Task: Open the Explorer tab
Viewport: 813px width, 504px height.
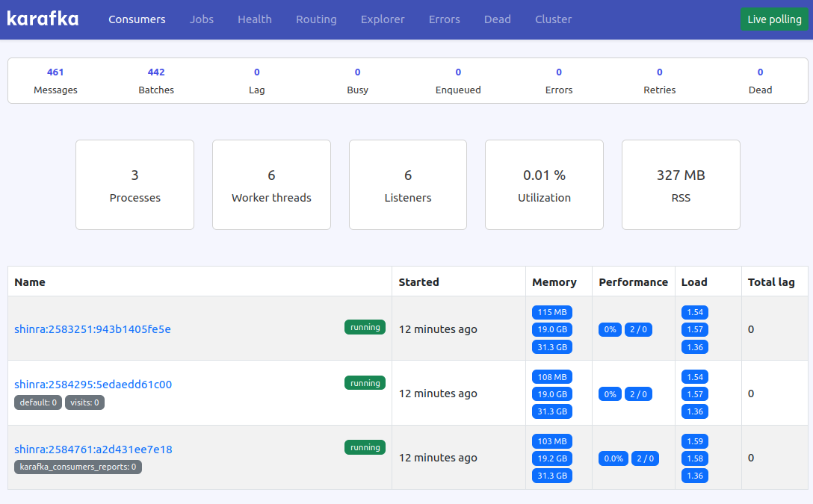Action: 383,19
